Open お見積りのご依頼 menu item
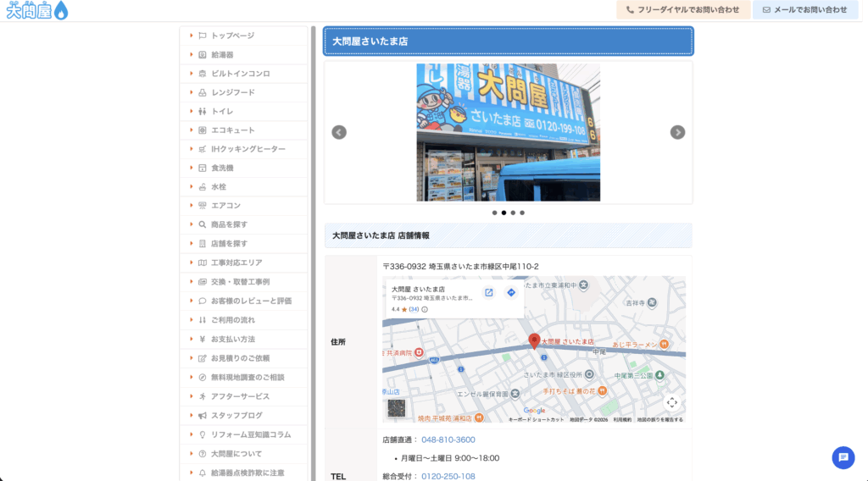The width and height of the screenshot is (868, 481). coord(243,357)
